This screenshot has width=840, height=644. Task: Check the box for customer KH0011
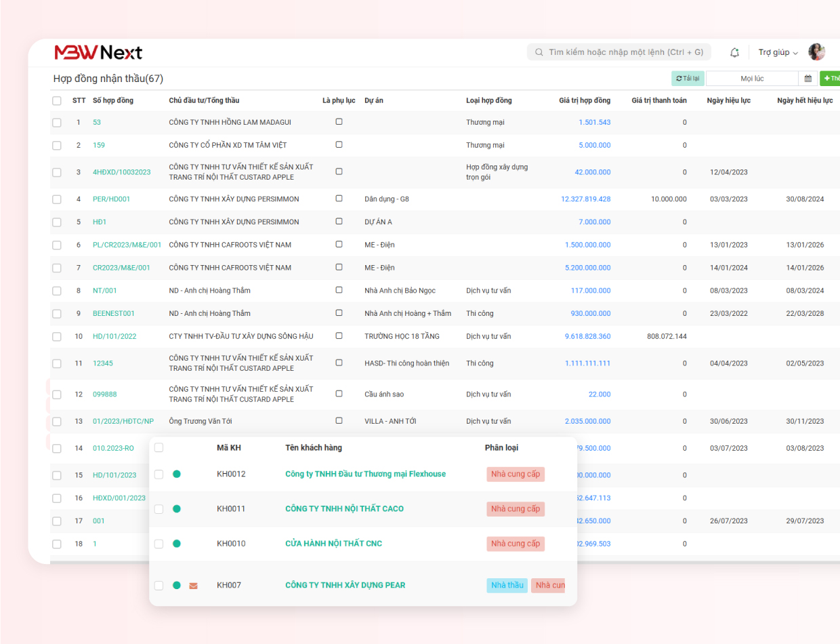click(159, 509)
